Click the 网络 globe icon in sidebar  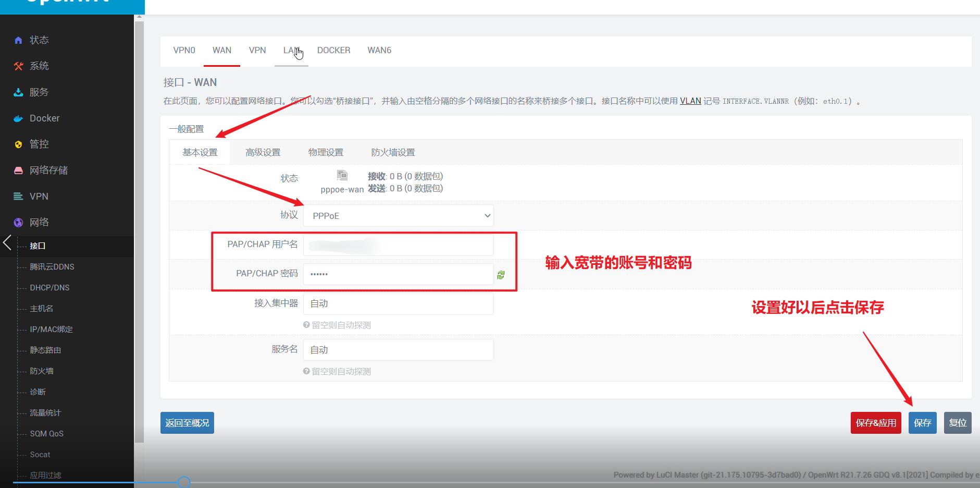tap(18, 222)
